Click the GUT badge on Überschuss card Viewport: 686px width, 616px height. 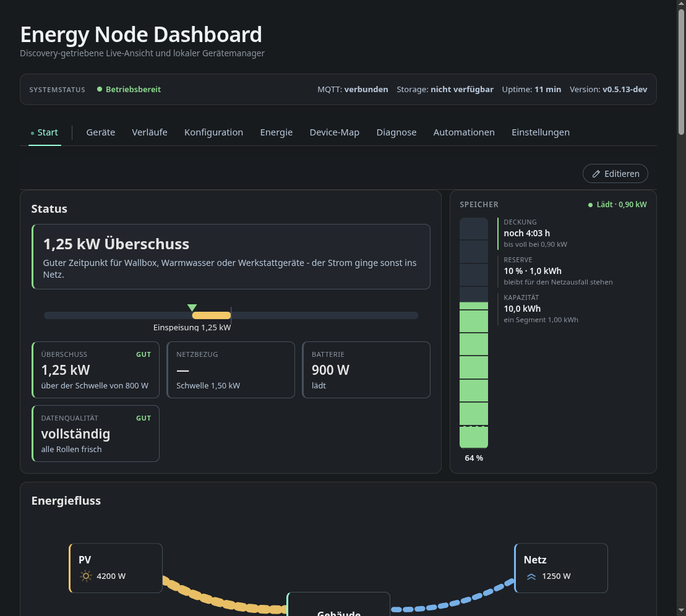(x=144, y=354)
